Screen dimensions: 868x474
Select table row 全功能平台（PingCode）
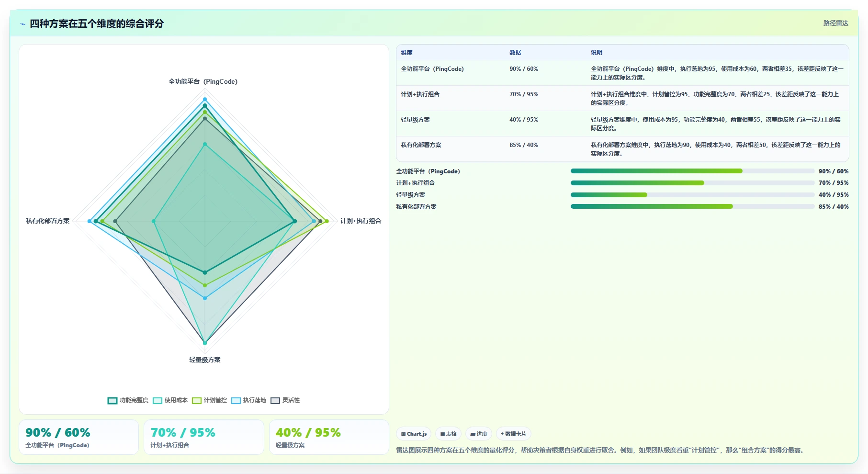click(x=622, y=73)
